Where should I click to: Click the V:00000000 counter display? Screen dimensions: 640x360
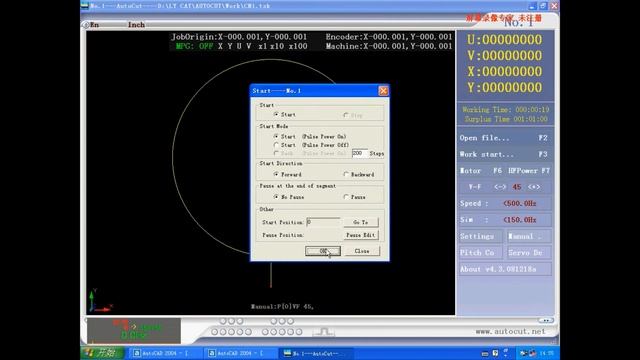[x=504, y=56]
